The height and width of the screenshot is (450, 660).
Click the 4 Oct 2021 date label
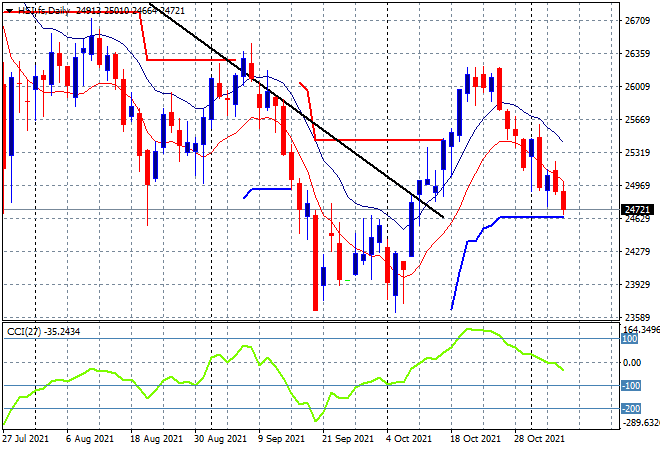[x=409, y=439]
